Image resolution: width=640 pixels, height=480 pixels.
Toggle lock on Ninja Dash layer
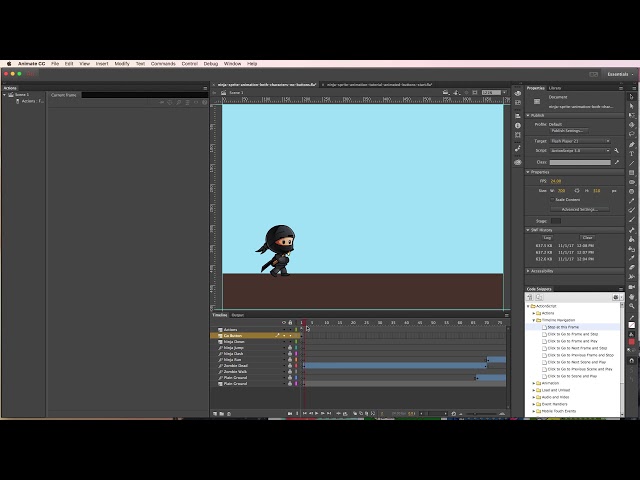pos(290,353)
